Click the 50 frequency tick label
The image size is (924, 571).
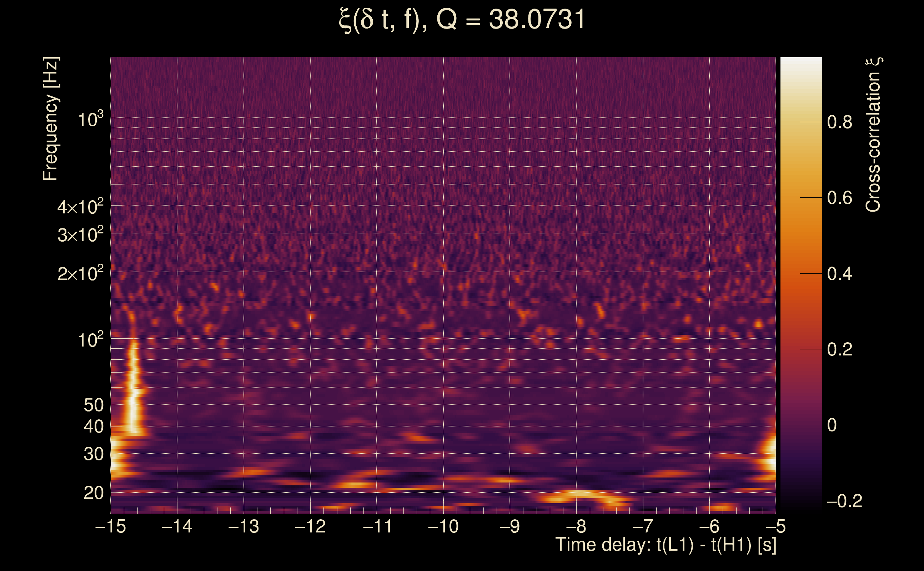click(x=93, y=405)
